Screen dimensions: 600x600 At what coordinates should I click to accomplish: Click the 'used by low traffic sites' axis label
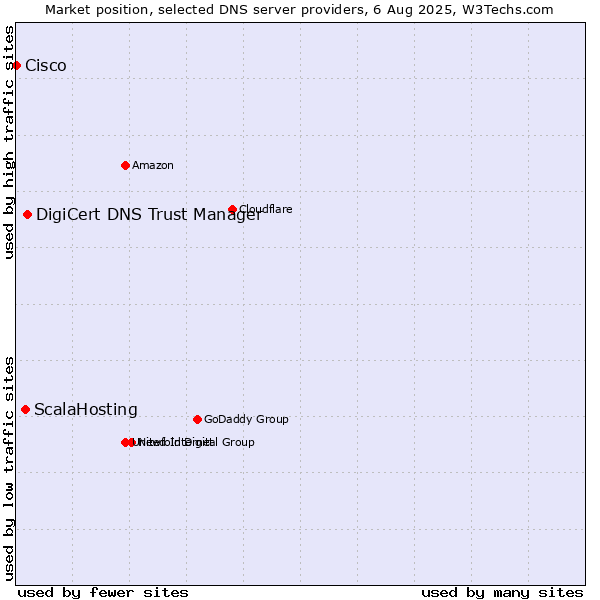pos(9,469)
